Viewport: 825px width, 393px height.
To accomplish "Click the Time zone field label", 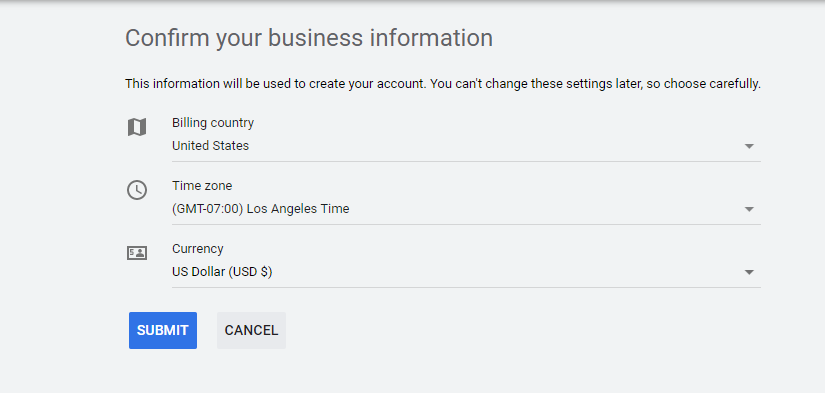I will pos(202,186).
